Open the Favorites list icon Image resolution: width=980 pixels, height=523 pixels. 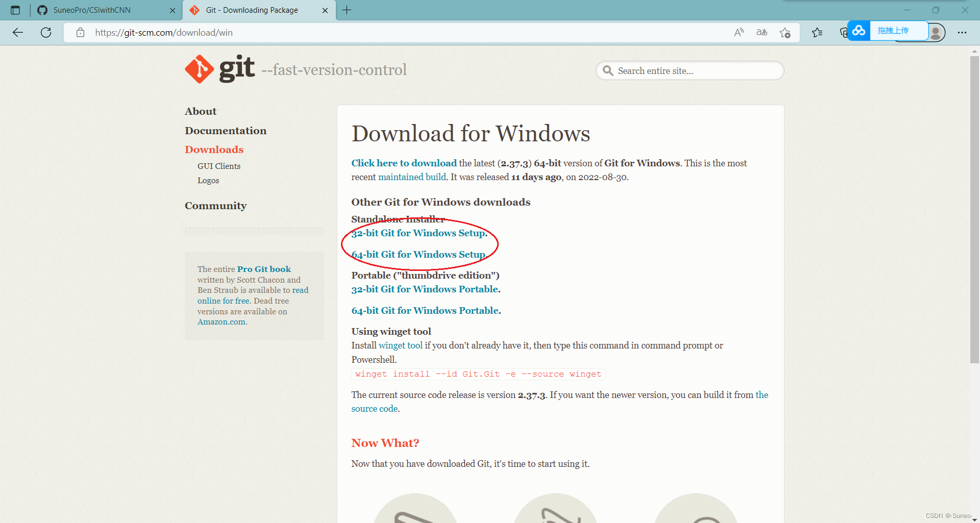[817, 33]
